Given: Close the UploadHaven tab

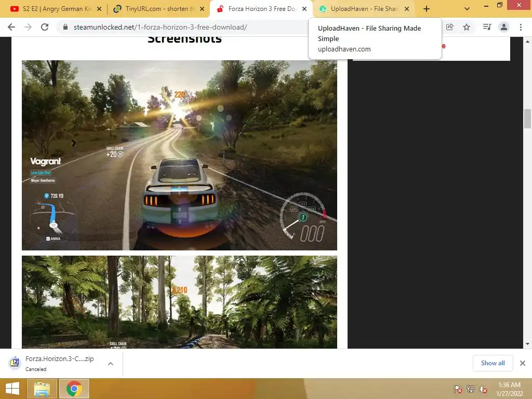Looking at the screenshot, I should 407,9.
